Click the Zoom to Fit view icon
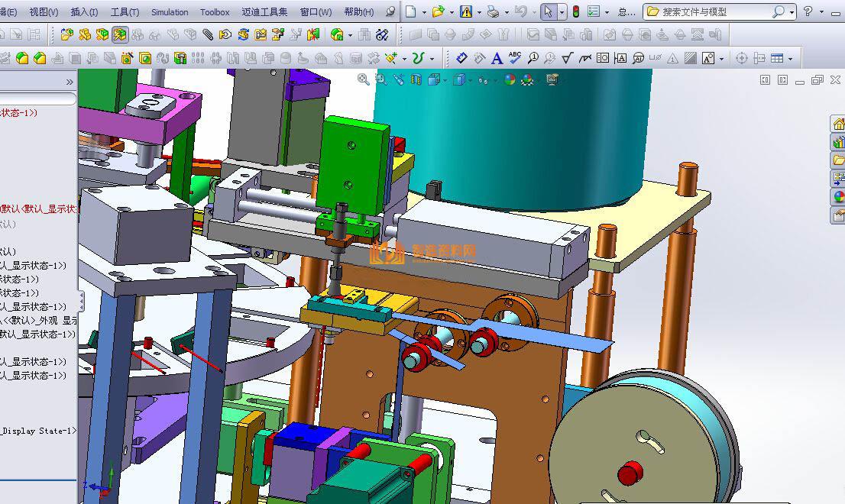845x504 pixels. click(x=364, y=79)
